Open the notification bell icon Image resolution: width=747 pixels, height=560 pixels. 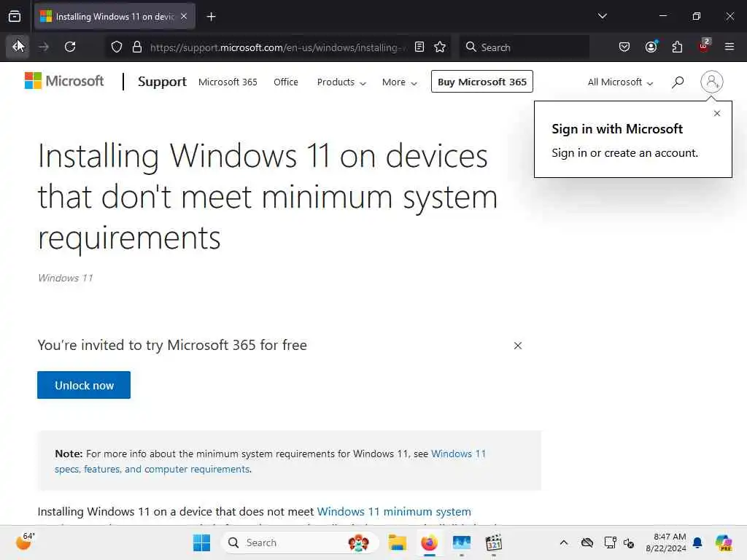coord(697,542)
